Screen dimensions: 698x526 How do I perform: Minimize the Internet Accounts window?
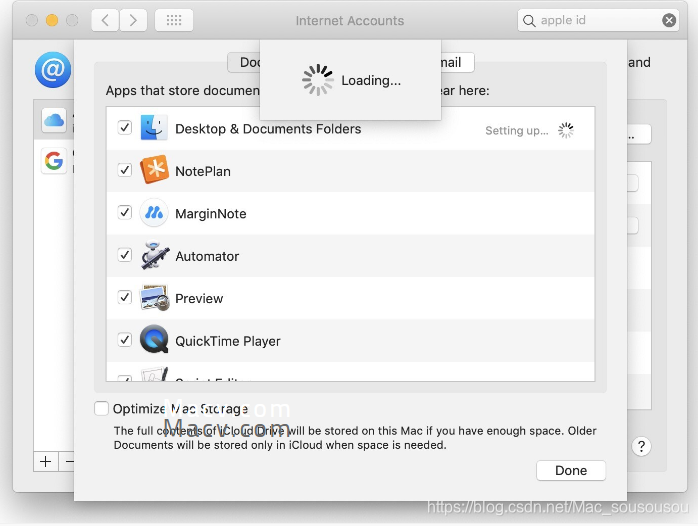point(52,20)
